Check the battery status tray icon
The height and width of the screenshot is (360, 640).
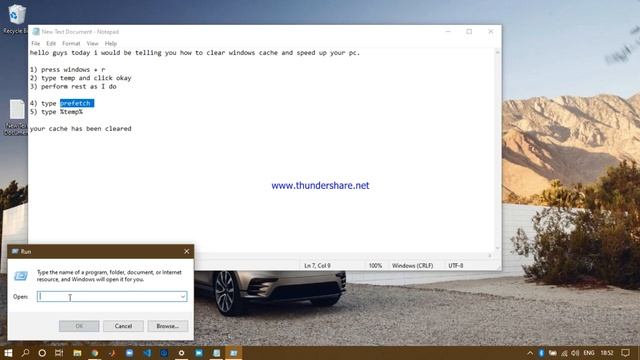tap(553, 353)
